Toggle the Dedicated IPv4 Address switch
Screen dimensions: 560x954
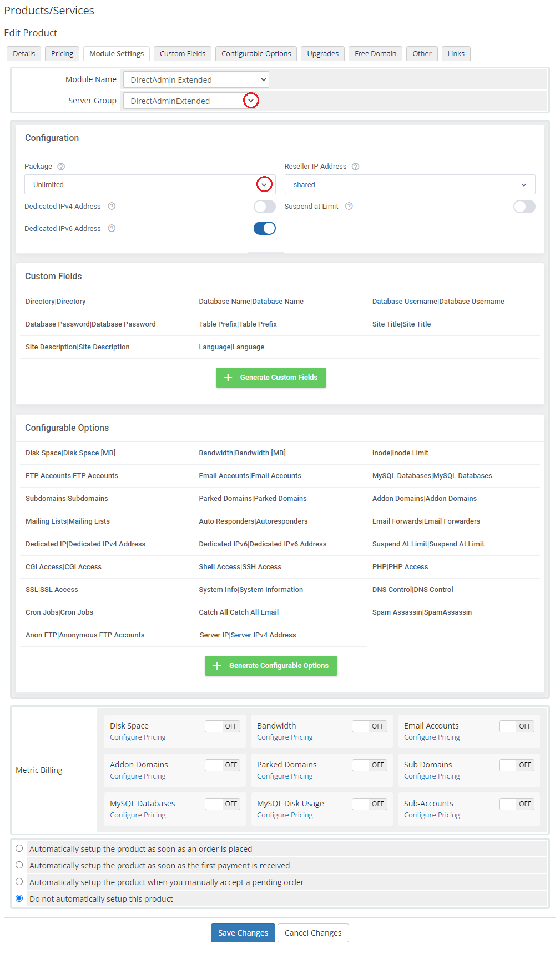(x=265, y=207)
